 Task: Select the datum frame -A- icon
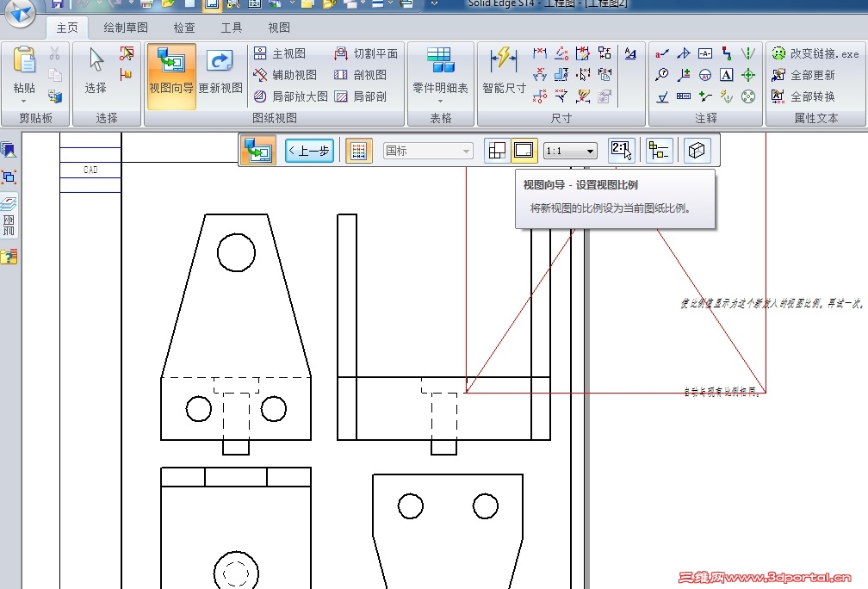click(704, 53)
